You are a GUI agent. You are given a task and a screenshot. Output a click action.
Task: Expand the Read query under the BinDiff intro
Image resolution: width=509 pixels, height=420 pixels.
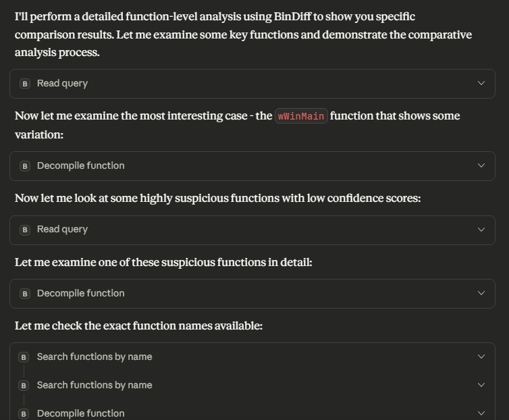pyautogui.click(x=481, y=84)
